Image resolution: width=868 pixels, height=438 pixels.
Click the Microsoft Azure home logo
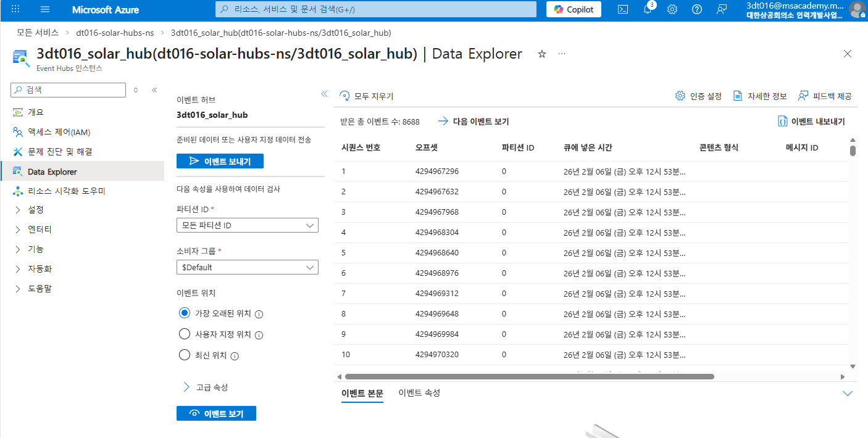pos(106,9)
